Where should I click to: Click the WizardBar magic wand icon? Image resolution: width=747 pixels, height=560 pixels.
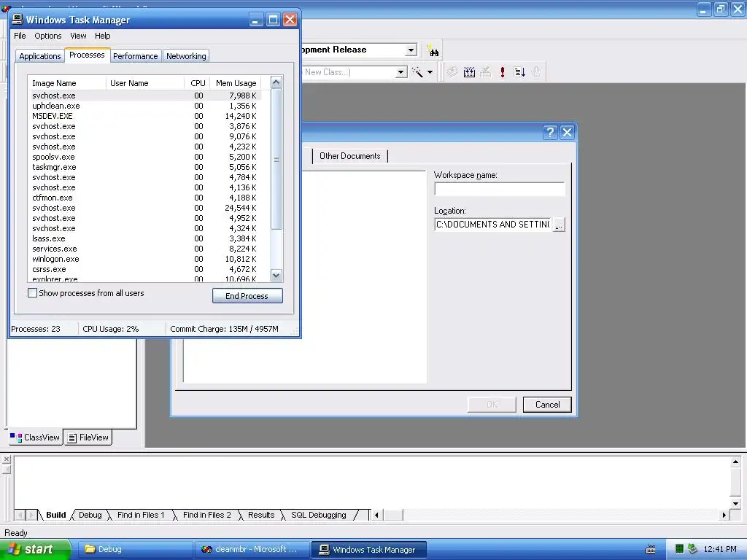(x=417, y=72)
